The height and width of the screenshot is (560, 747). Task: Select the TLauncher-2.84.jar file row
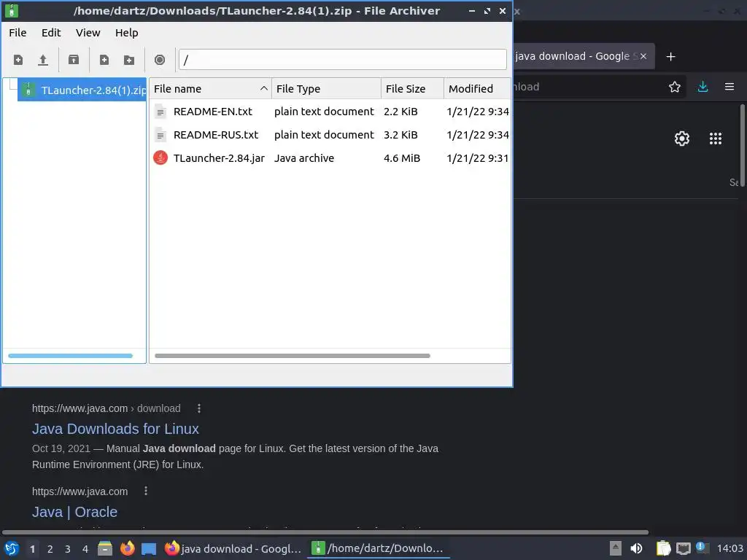click(330, 158)
